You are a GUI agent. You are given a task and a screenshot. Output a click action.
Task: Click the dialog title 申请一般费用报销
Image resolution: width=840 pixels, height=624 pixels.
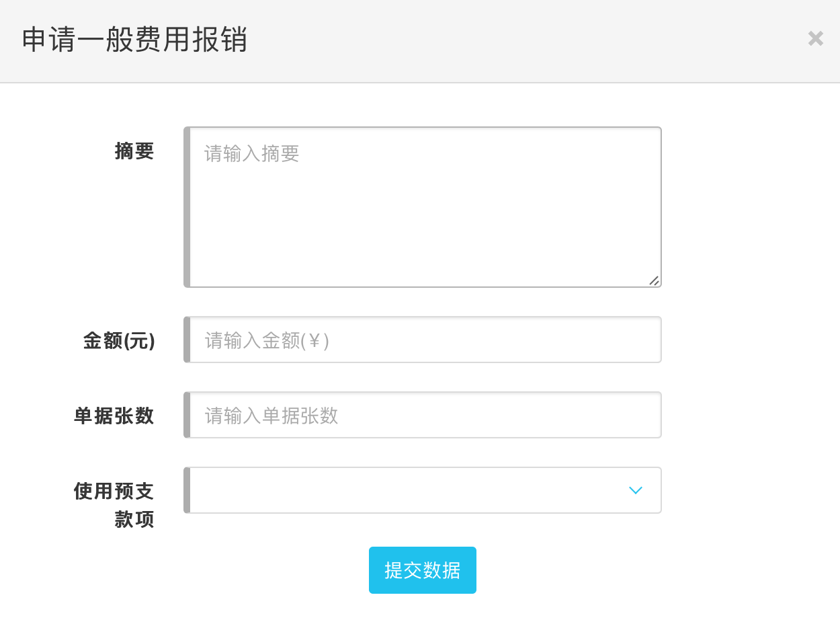[134, 40]
